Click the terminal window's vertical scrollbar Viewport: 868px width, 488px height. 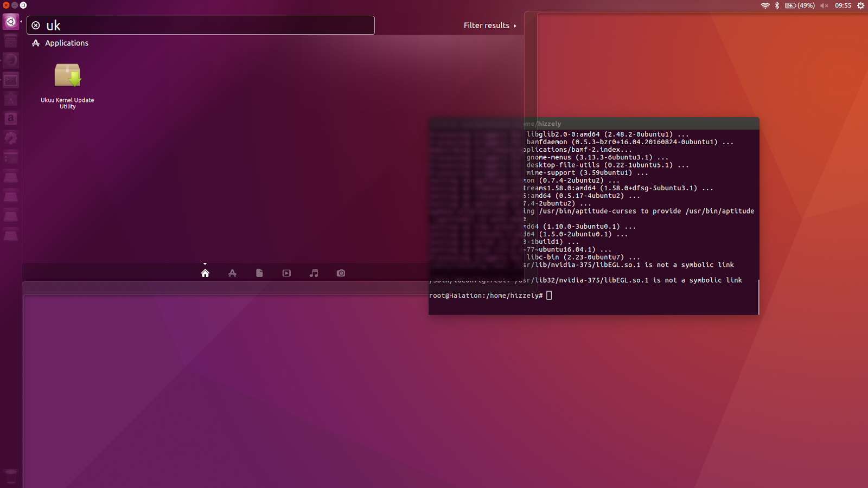(758, 297)
